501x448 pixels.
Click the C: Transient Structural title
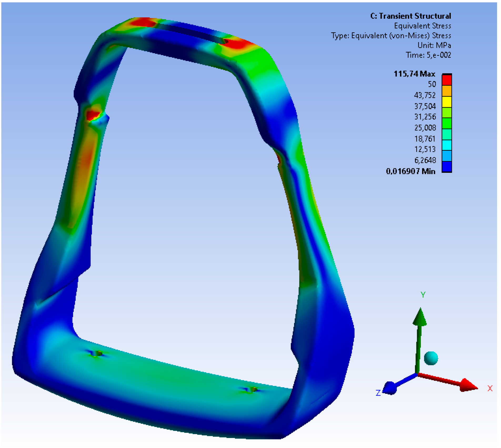(x=410, y=16)
